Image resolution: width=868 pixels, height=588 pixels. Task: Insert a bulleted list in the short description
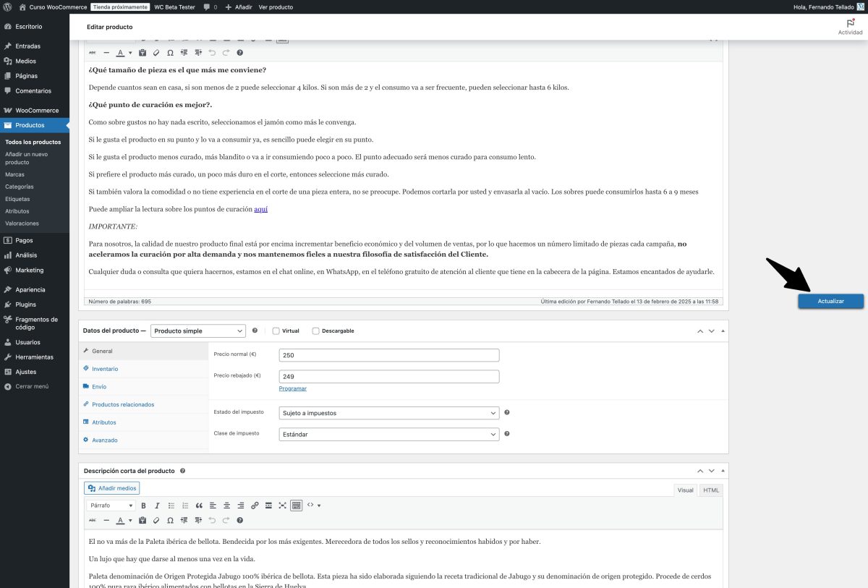[172, 506]
